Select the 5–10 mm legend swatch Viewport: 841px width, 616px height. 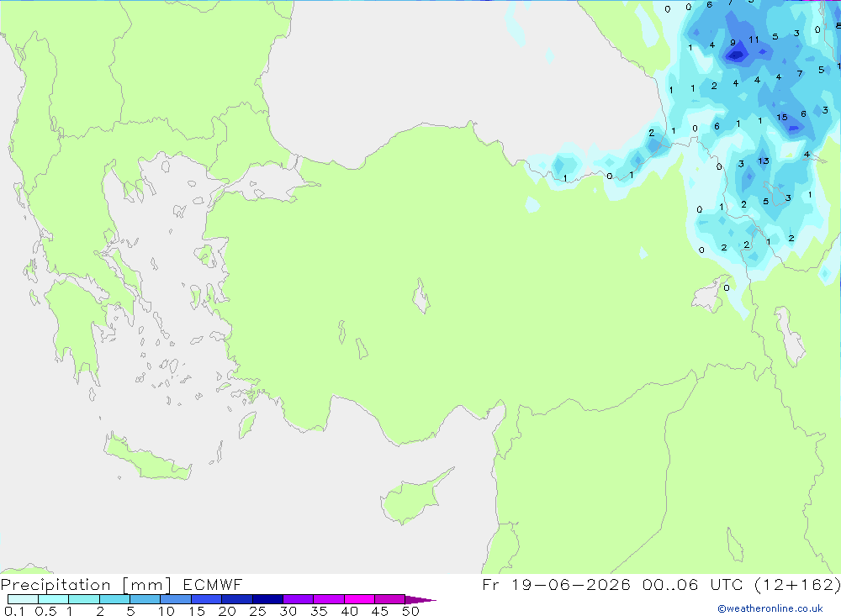tap(145, 599)
